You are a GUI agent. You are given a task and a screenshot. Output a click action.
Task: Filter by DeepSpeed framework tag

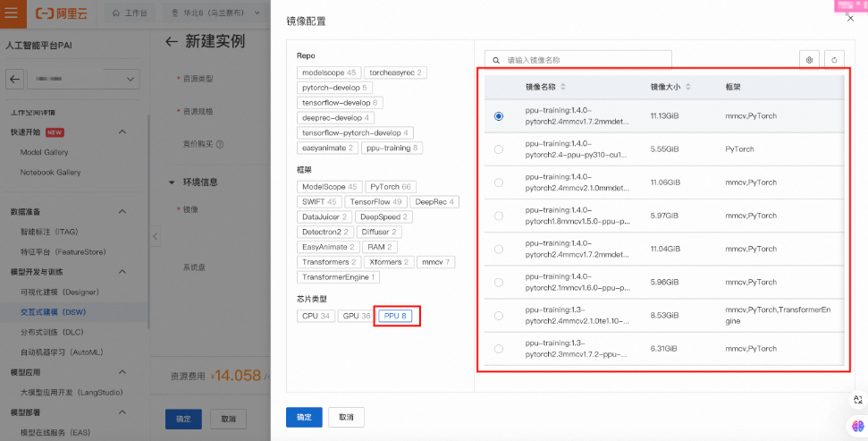click(x=383, y=216)
